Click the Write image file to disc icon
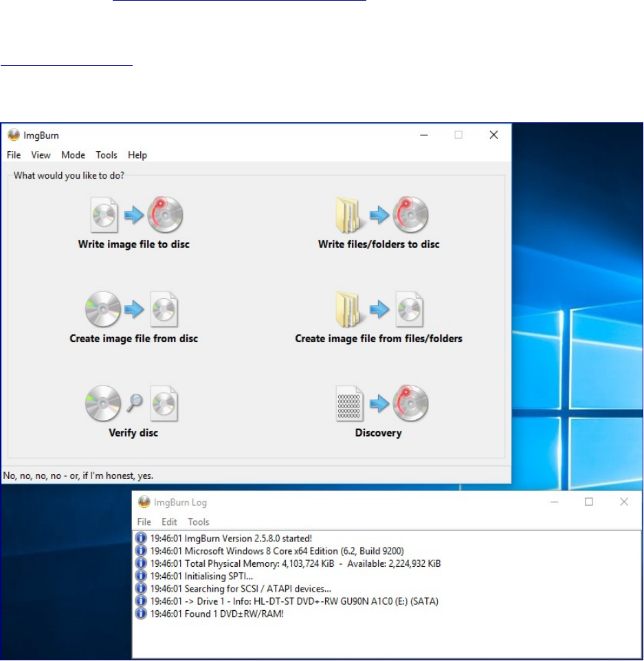Viewport: 644px width, 661px height. 135,214
